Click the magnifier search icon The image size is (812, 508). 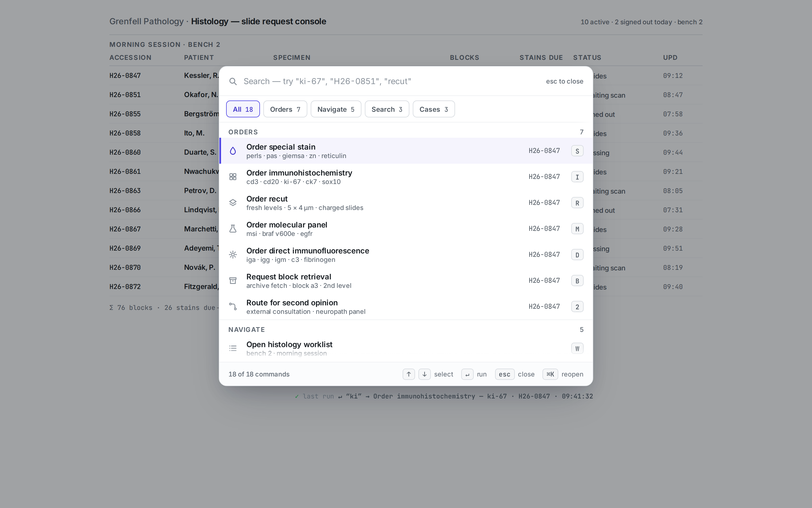[233, 81]
